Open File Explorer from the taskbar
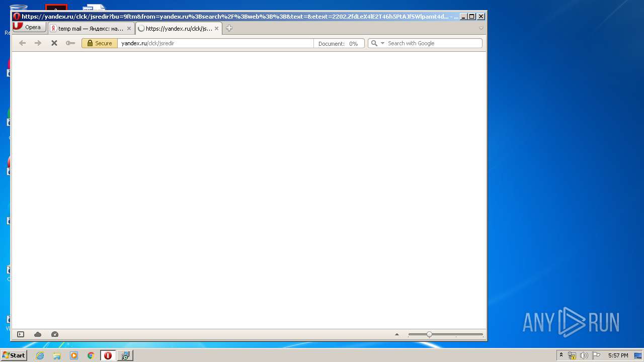The image size is (644, 362). (57, 355)
